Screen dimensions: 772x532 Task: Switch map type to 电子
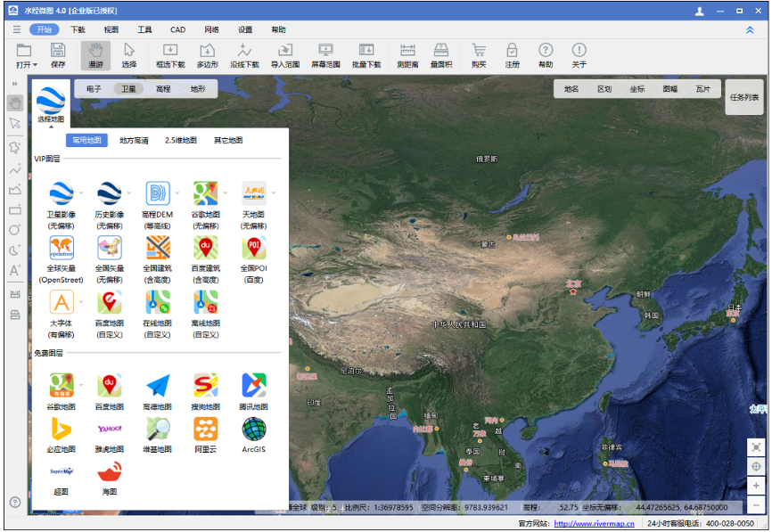[x=94, y=89]
